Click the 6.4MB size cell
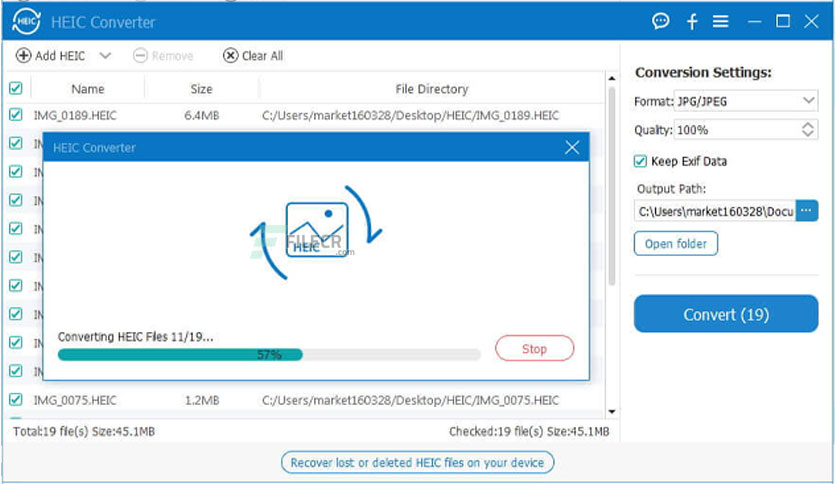Viewport: 836px width, 484px height. 202,115
